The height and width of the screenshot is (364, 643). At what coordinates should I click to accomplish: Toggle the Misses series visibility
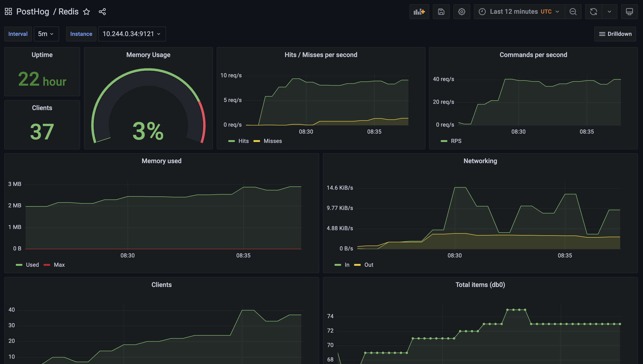click(x=273, y=141)
